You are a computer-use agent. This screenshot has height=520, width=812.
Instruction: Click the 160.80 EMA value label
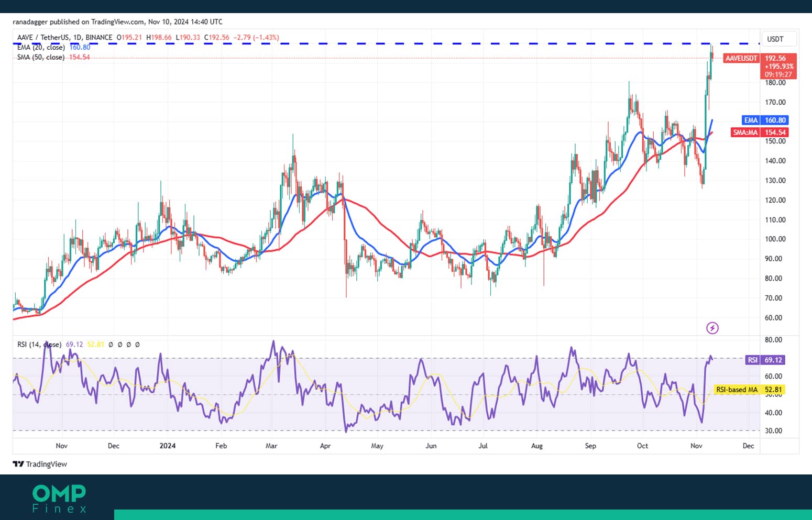click(775, 120)
